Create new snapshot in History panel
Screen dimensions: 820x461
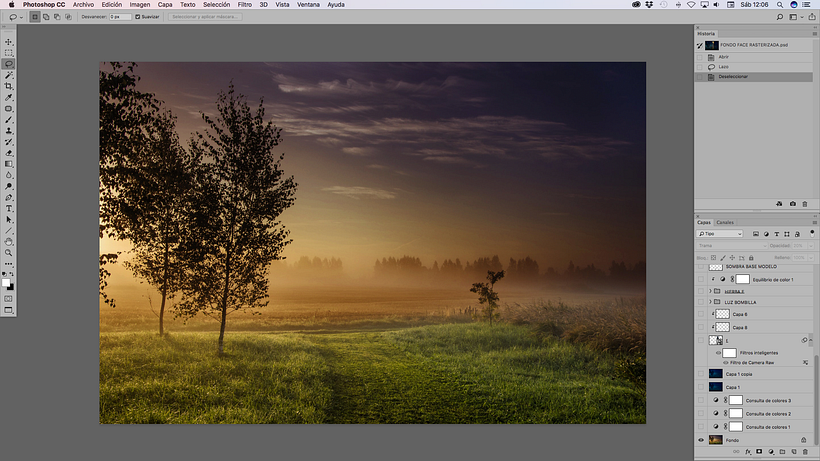[x=793, y=204]
